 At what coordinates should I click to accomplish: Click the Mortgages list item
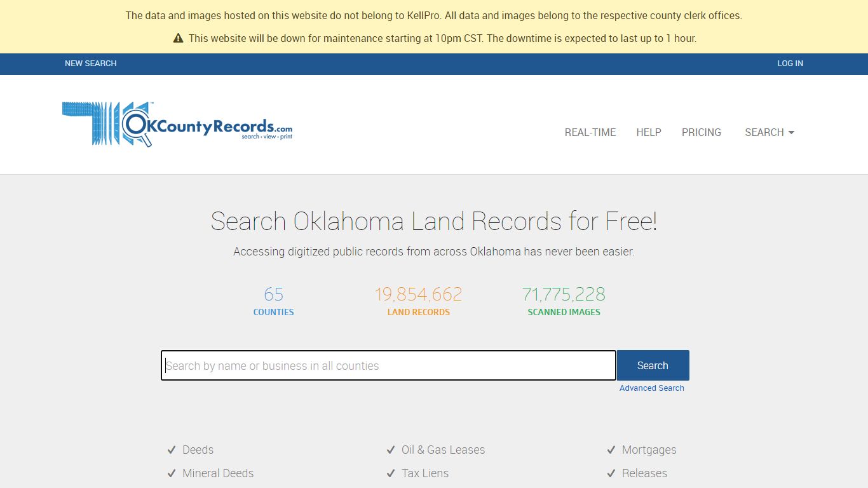[x=649, y=450]
